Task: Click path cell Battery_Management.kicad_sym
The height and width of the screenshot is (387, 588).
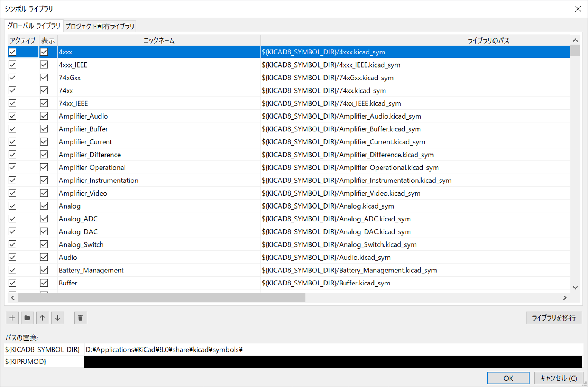Action: click(x=415, y=270)
